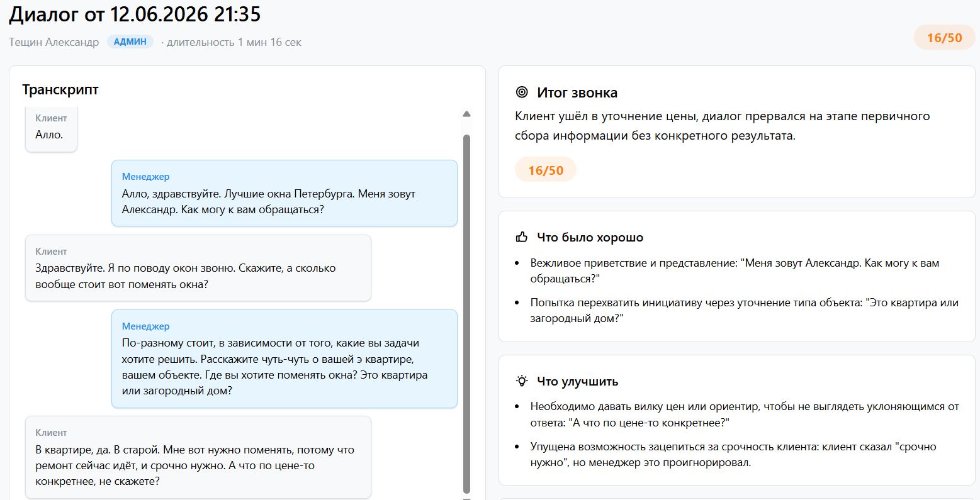Click the 16/50 score badge in header
This screenshot has height=500, width=980.
point(944,38)
